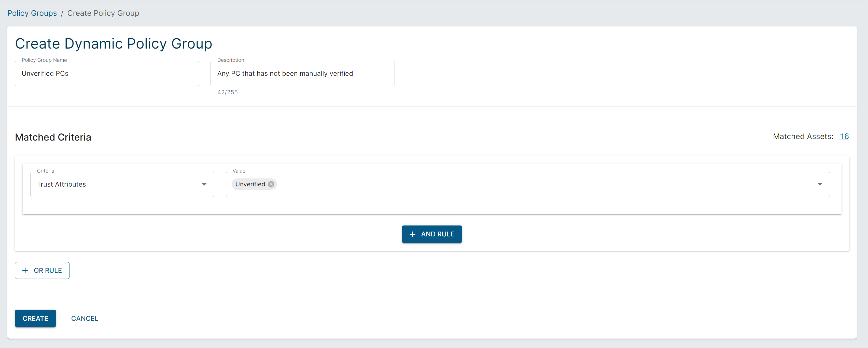Go to Policy Groups breadcrumb
The image size is (868, 348).
32,13
